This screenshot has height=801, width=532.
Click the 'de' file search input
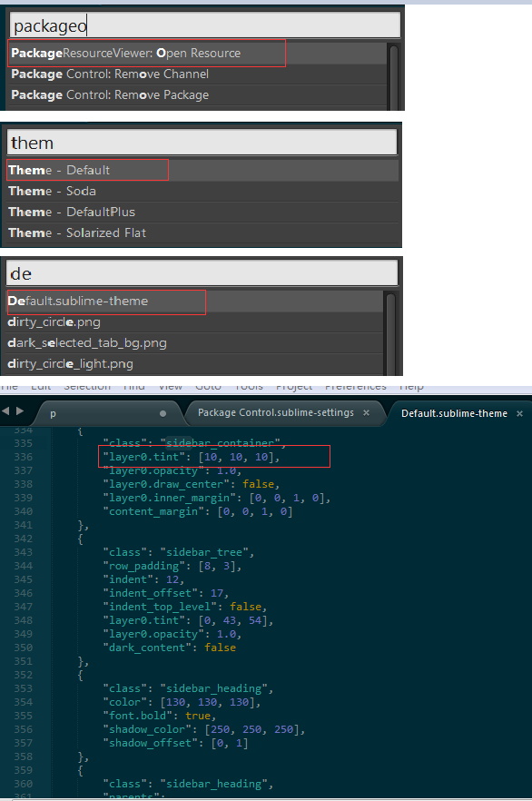tap(202, 274)
